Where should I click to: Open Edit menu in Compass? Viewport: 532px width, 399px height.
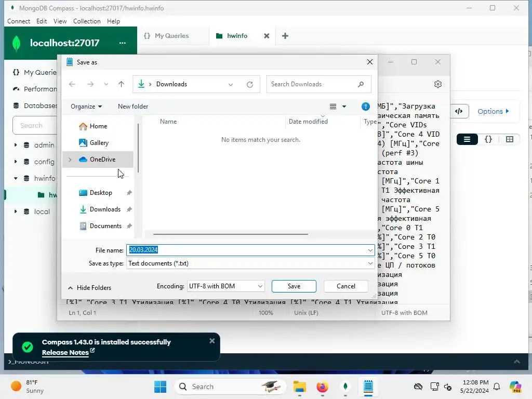point(42,21)
